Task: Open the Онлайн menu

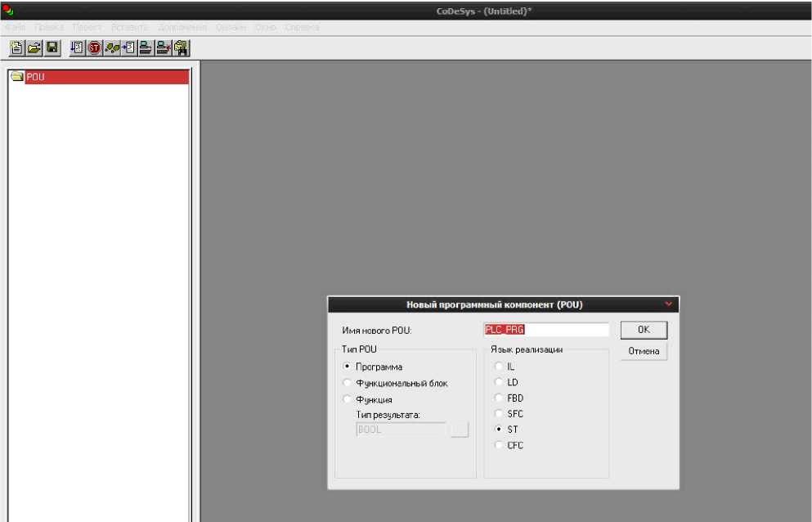Action: [231, 28]
